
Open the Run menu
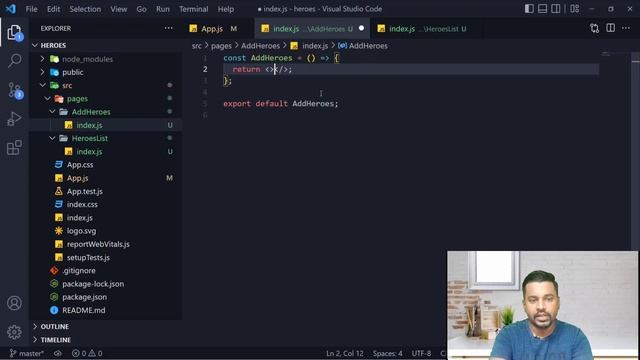coord(162,9)
